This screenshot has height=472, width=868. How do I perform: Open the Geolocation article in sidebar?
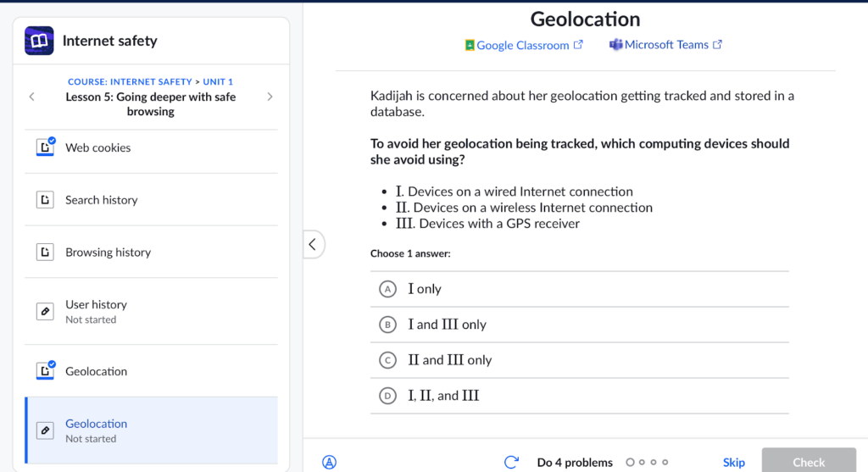pos(97,371)
